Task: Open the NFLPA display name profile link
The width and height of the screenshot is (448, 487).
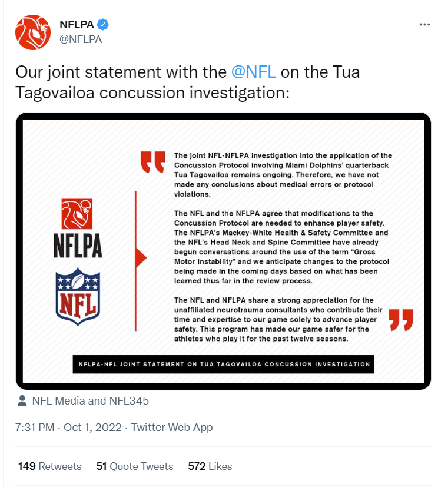Action: pyautogui.click(x=77, y=25)
